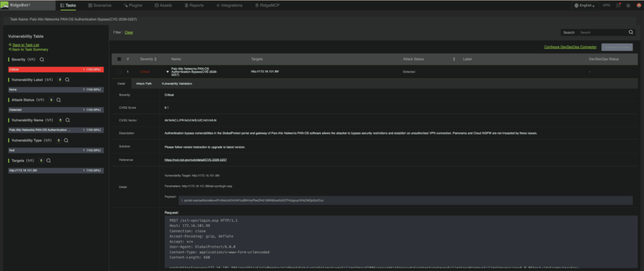Open the Integrations tab
This screenshot has width=644, height=271.
(x=229, y=5)
